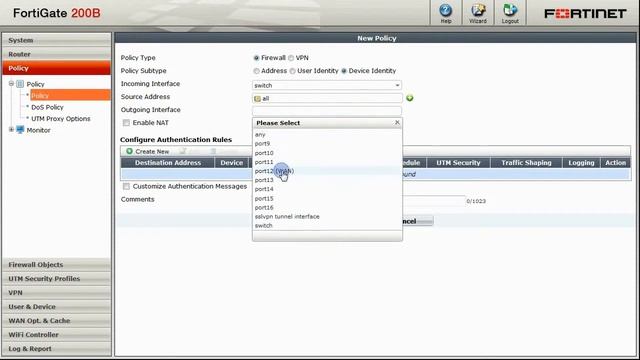Viewport: 640px width, 360px height.
Task: Click UTM Security column header
Action: pyautogui.click(x=458, y=163)
